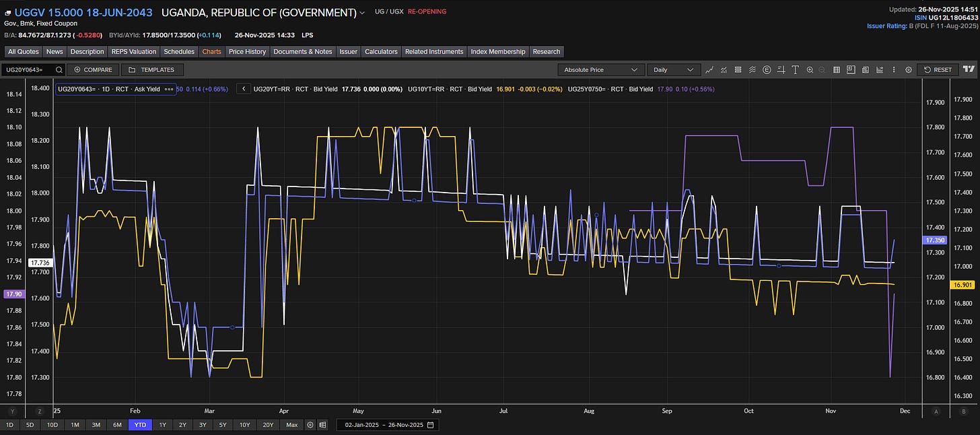Expand the Daily interval dropdown
Image resolution: width=980 pixels, height=435 pixels.
coord(674,69)
